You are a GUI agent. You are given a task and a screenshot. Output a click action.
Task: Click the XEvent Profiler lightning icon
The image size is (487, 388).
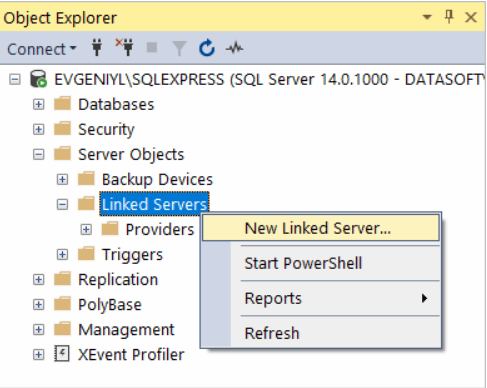coord(62,354)
